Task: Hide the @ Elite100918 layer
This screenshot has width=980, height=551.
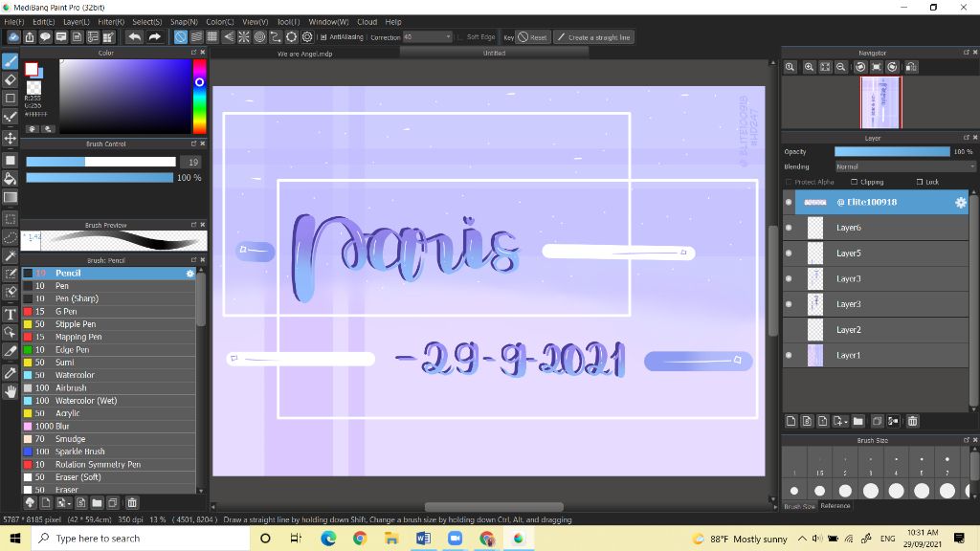Action: [x=789, y=202]
